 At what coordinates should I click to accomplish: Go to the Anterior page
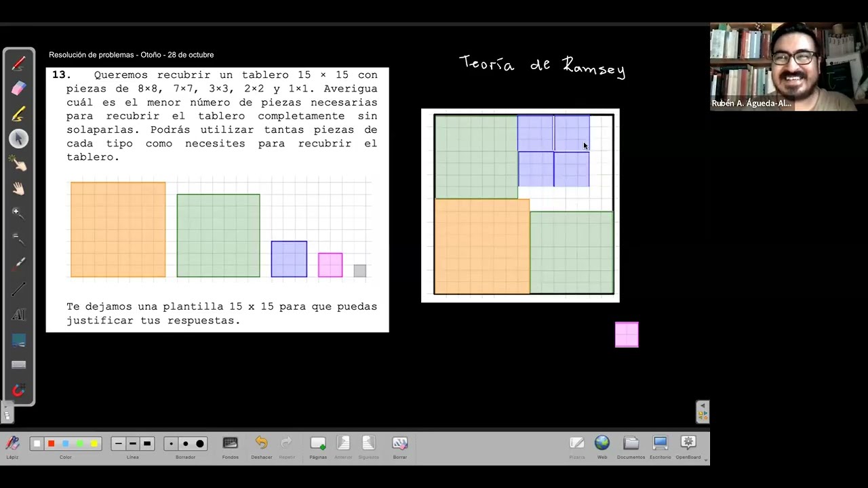343,447
